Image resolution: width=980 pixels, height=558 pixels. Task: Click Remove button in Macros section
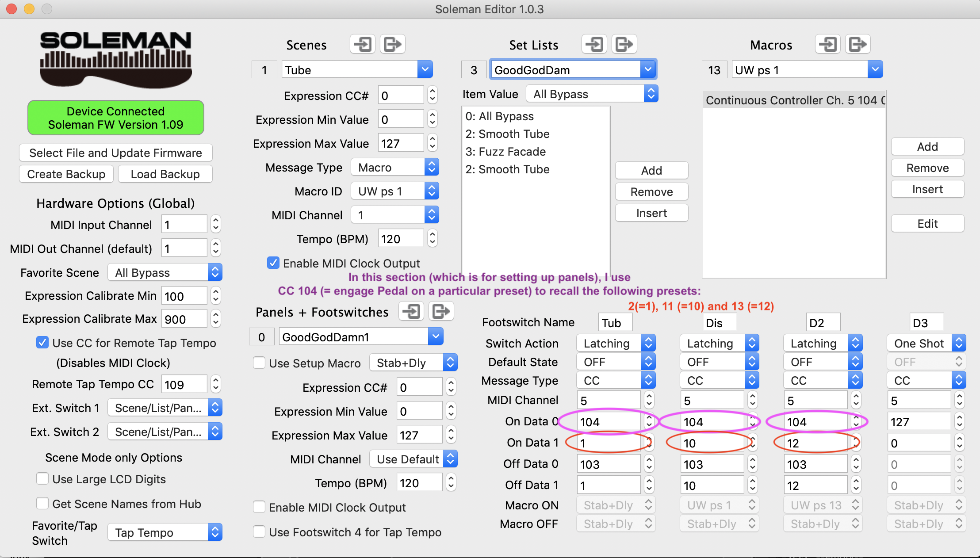point(928,168)
